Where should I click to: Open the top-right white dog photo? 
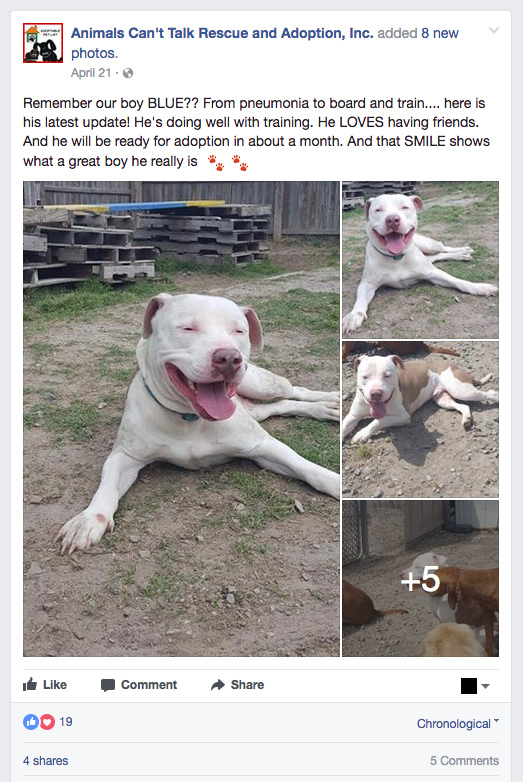(420, 260)
